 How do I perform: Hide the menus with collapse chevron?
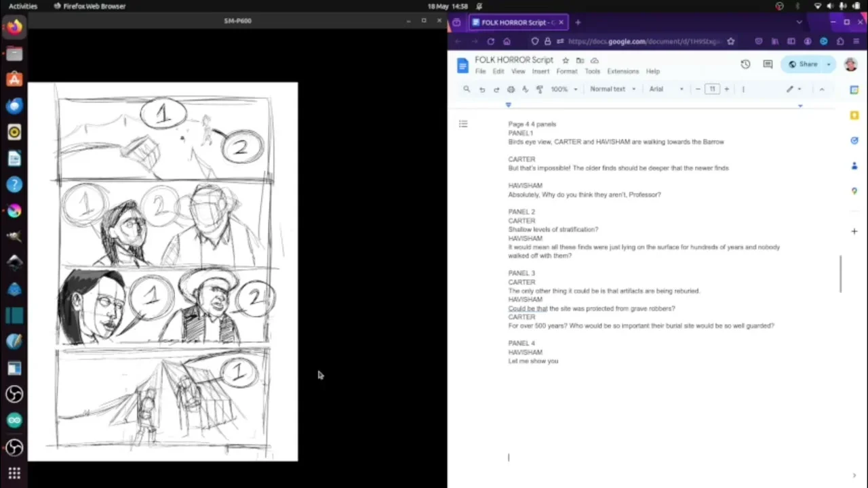pyautogui.click(x=821, y=89)
